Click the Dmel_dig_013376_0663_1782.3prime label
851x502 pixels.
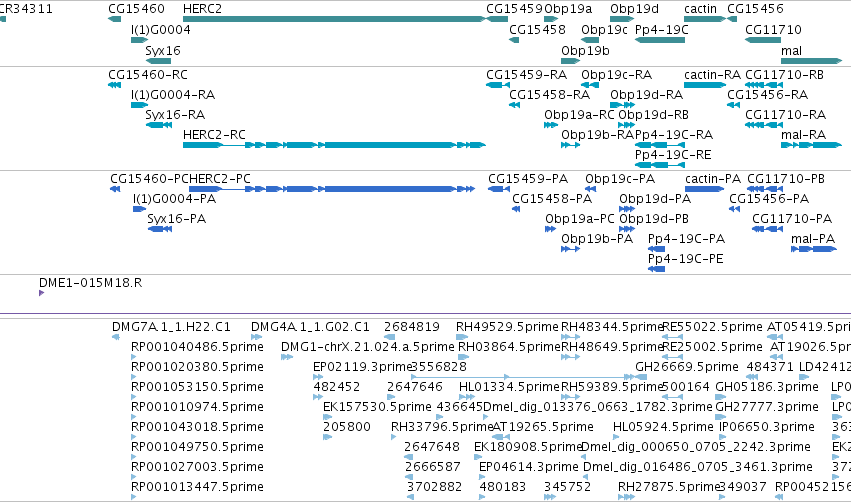pos(598,408)
